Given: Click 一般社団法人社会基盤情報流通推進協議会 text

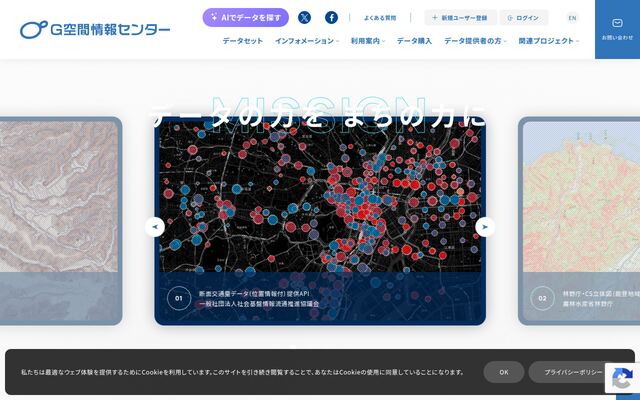Looking at the screenshot, I should point(259,304).
